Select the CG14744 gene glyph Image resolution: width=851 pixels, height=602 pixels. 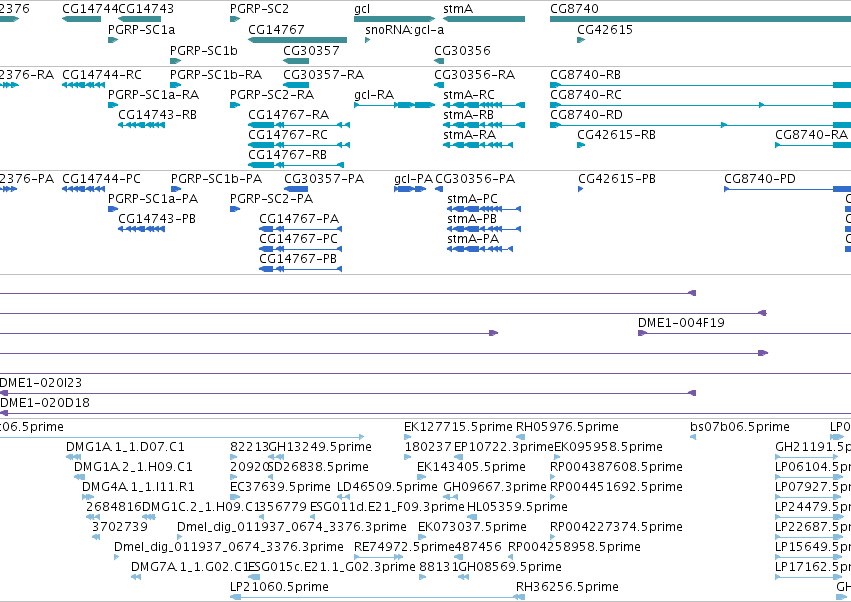coord(81,19)
